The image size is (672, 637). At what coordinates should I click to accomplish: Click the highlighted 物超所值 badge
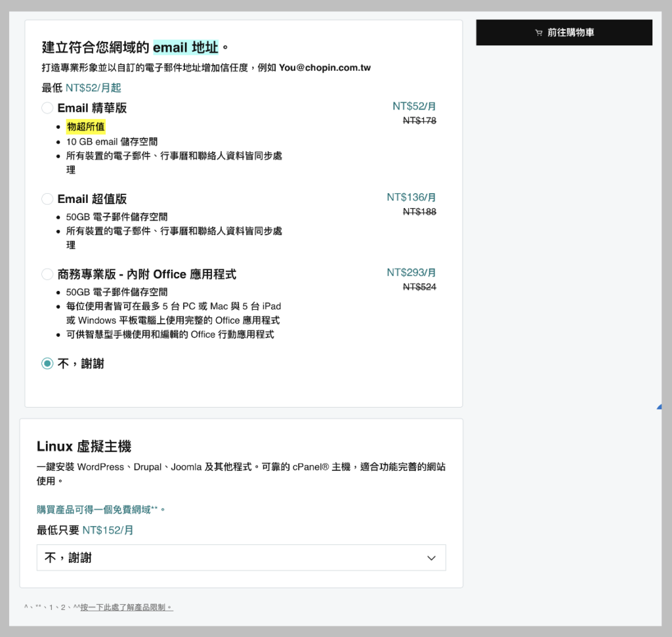tap(86, 127)
